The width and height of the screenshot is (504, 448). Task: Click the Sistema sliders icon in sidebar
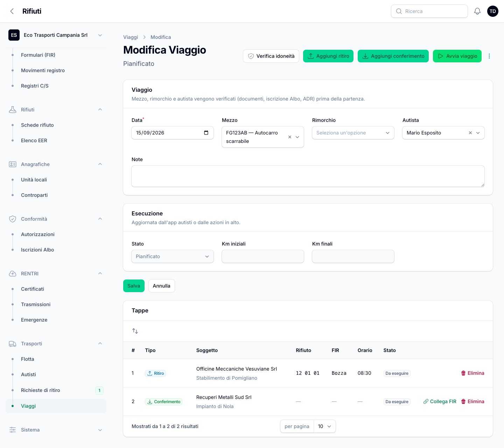pyautogui.click(x=13, y=430)
